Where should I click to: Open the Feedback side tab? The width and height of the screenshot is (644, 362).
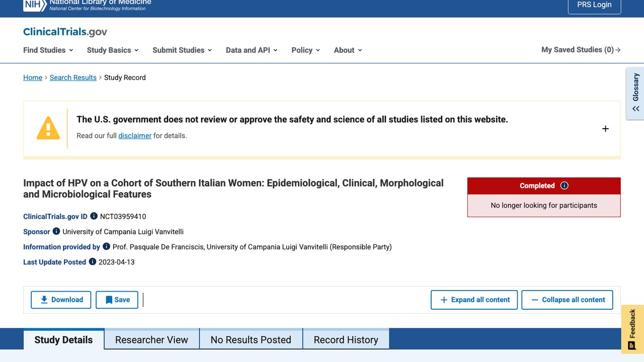click(632, 329)
